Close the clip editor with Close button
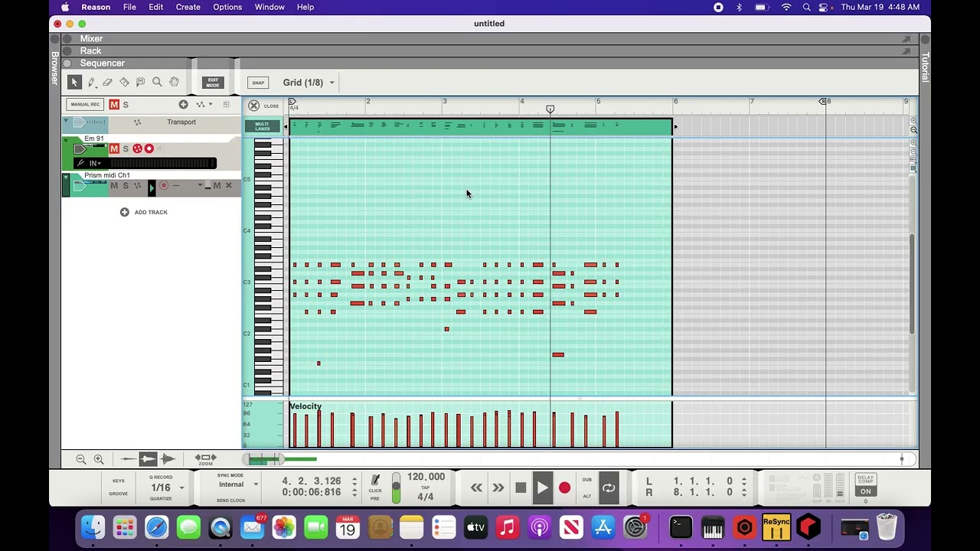Image resolution: width=980 pixels, height=551 pixels. pyautogui.click(x=264, y=106)
